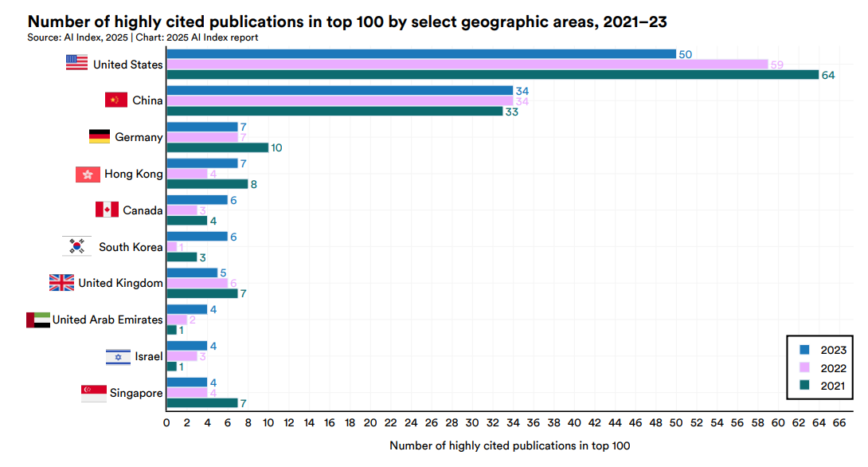Select the United Arab Emirates flag icon
The height and width of the screenshot is (467, 868).
click(37, 320)
